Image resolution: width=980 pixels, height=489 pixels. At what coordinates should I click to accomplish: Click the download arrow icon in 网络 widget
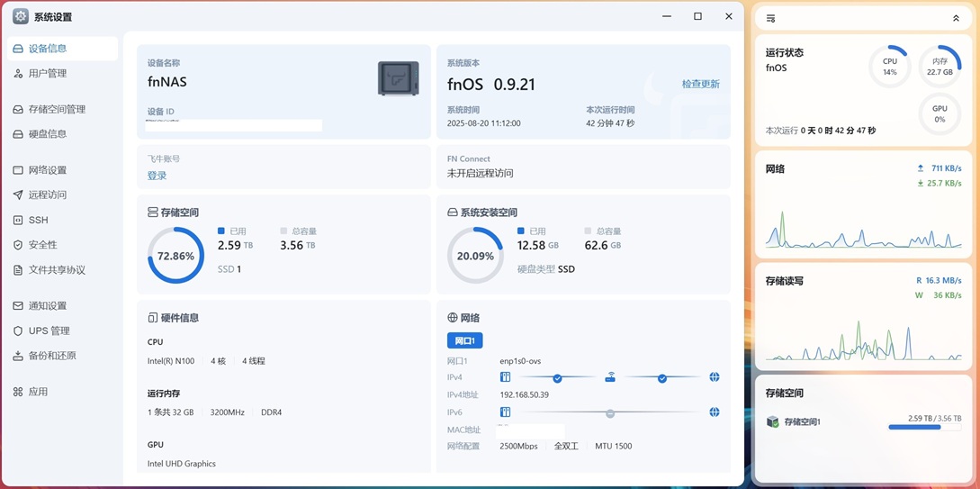(x=920, y=183)
